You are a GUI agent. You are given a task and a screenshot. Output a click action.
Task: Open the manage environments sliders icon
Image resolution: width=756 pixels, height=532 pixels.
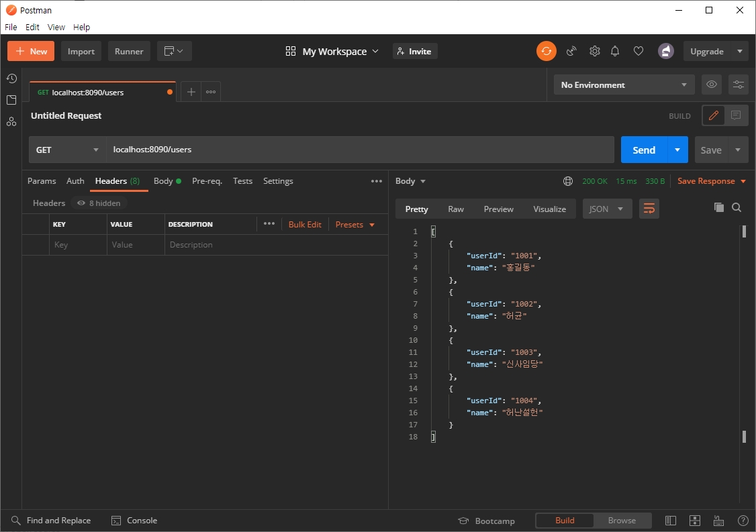[738, 85]
